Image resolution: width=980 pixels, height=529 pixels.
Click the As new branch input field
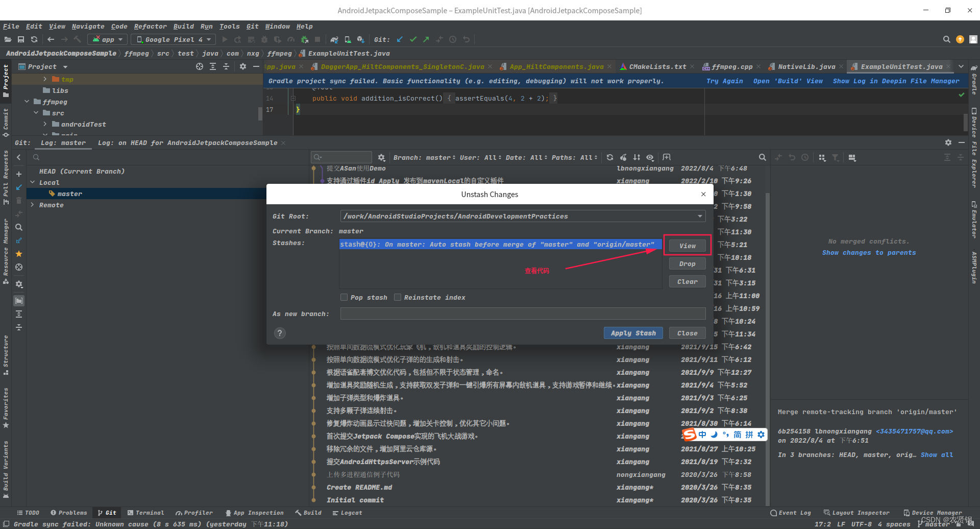pos(523,314)
